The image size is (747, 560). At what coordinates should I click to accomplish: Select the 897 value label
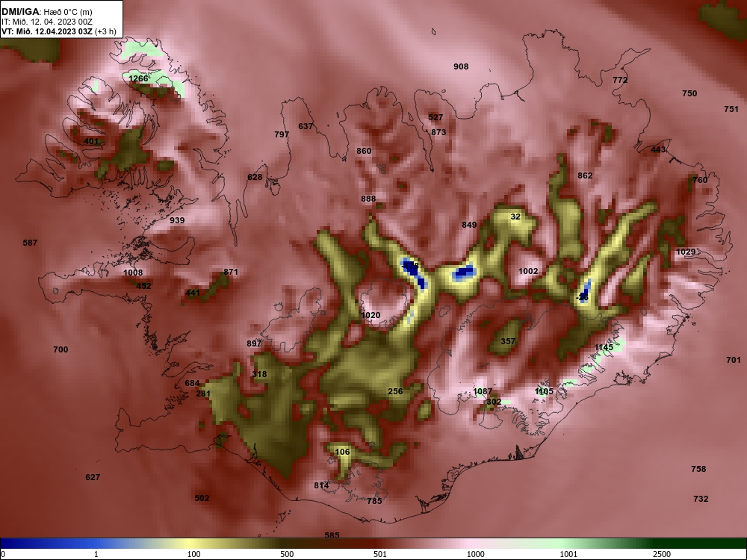pos(254,343)
